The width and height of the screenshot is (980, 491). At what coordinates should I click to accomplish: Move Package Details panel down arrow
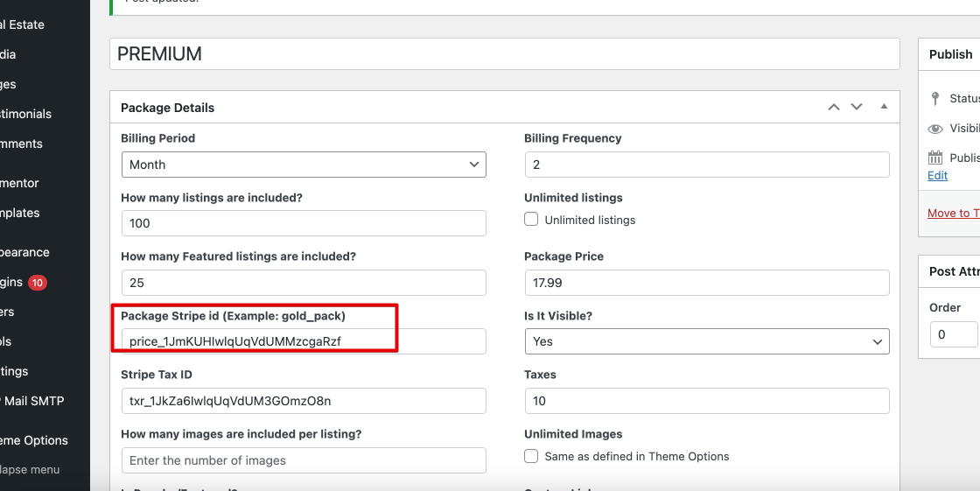point(857,107)
